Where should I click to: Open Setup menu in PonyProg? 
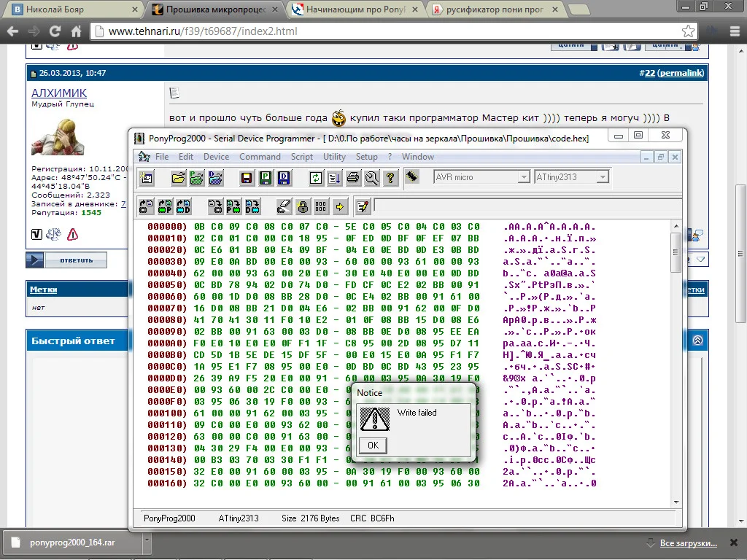[366, 157]
